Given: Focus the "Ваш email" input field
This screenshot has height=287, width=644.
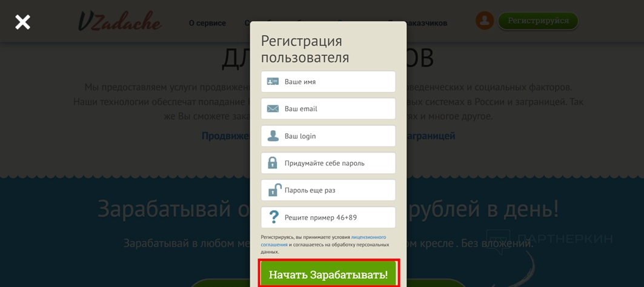Looking at the screenshot, I should pyautogui.click(x=328, y=109).
